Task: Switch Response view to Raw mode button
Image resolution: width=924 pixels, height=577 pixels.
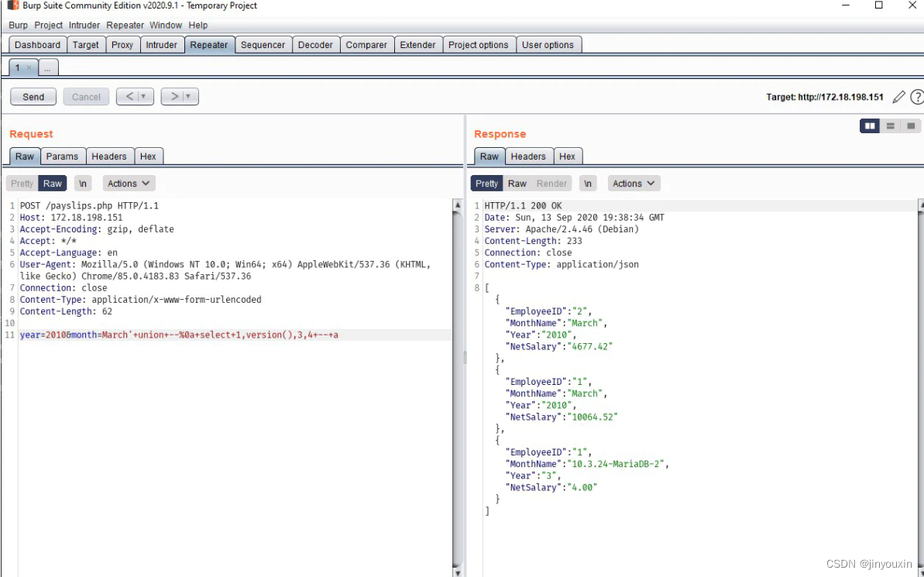Action: click(x=517, y=184)
